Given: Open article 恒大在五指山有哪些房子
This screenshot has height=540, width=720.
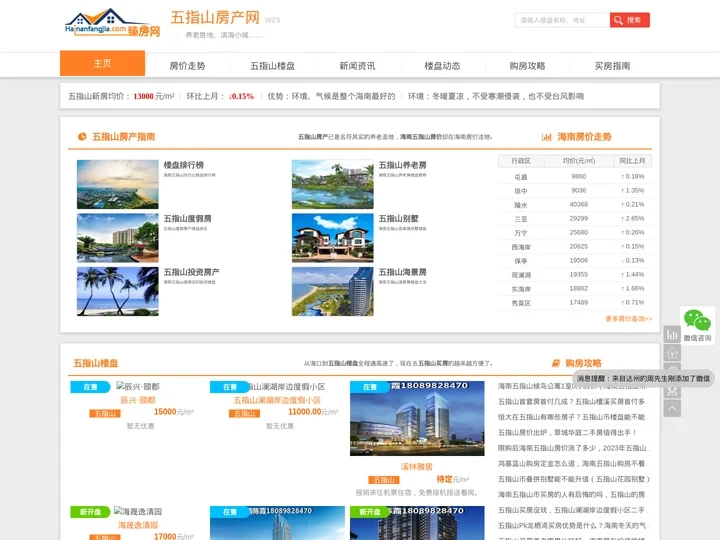Looking at the screenshot, I should (572, 417).
